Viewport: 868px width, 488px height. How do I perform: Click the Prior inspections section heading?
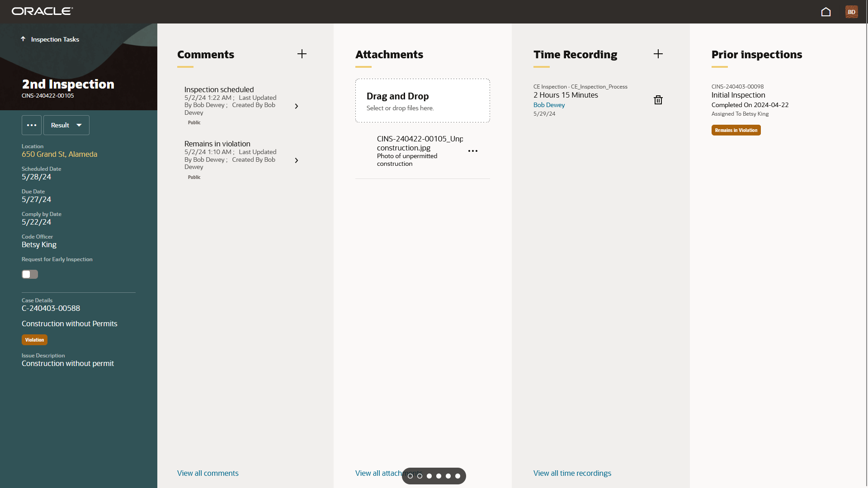[757, 55]
